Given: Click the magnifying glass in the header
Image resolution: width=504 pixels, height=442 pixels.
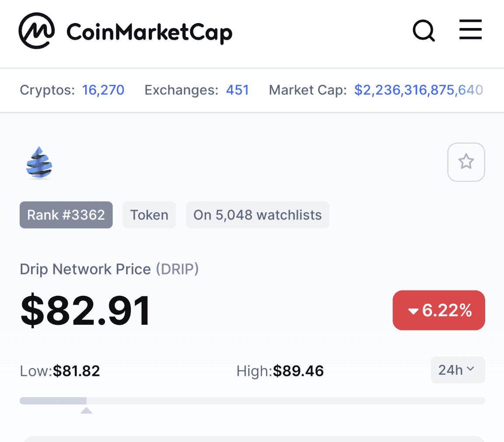Looking at the screenshot, I should coord(423,31).
